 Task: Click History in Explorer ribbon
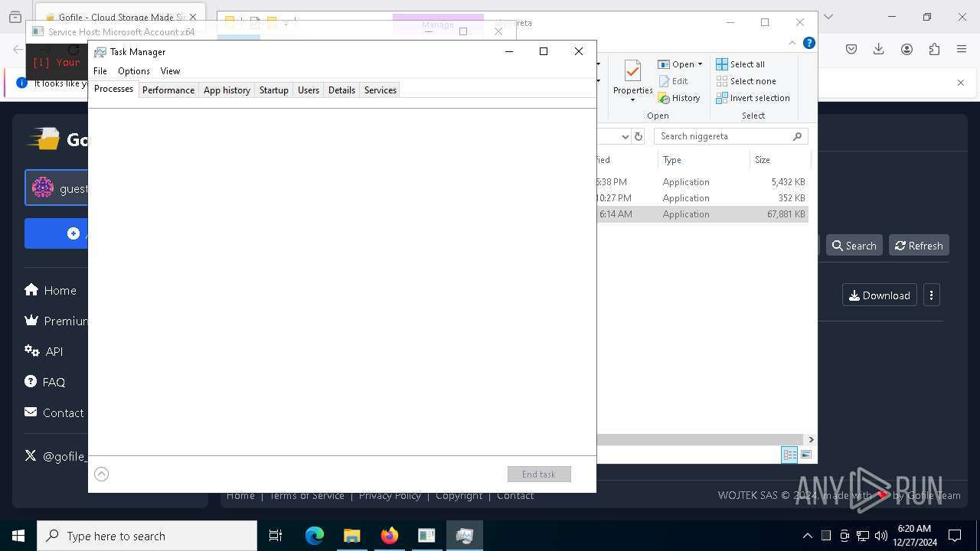(x=679, y=98)
